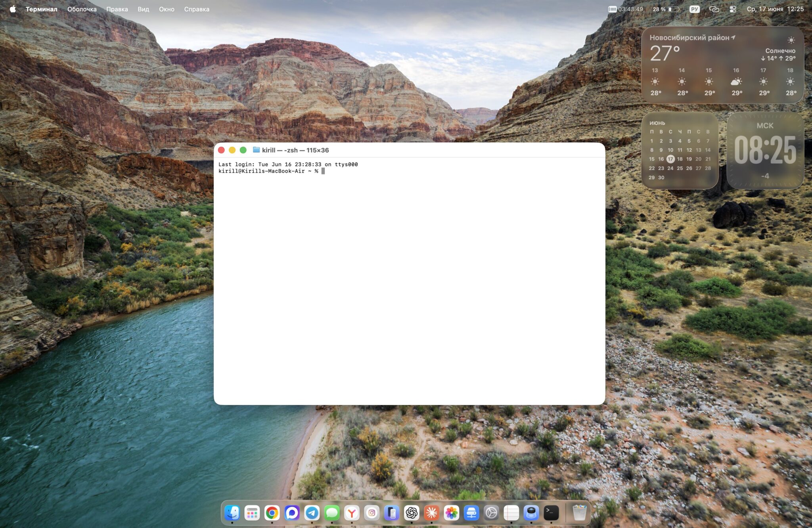Launch ChatGPT from the Dock

click(x=412, y=513)
